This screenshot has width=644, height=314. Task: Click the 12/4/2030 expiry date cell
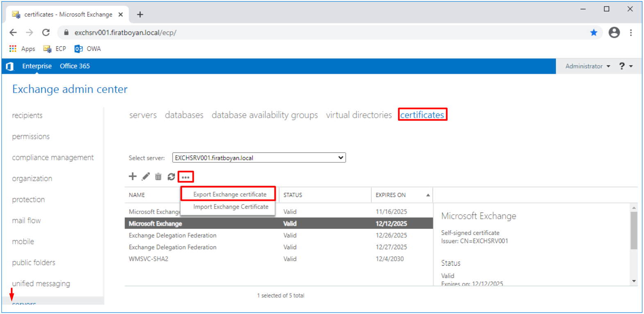coord(390,259)
